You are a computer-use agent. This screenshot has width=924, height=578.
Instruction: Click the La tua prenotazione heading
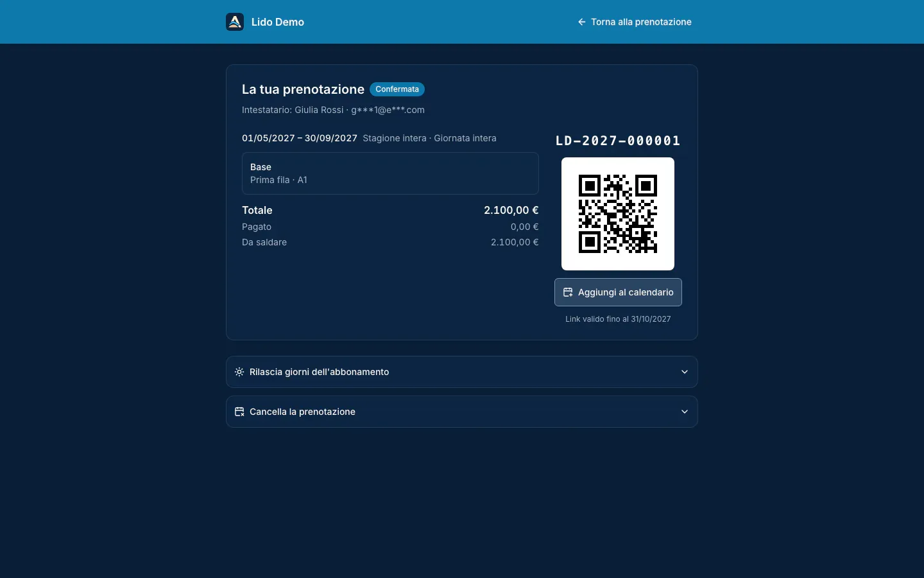coord(303,89)
